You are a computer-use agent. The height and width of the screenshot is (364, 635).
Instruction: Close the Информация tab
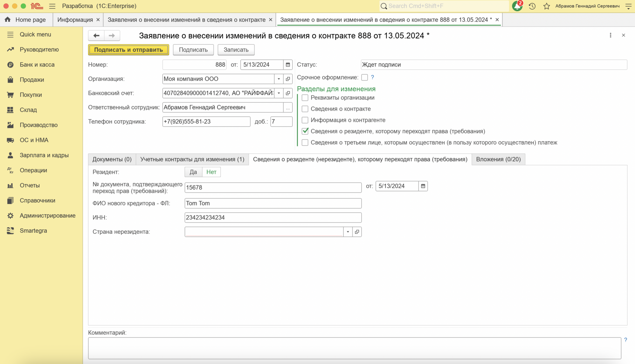98,20
